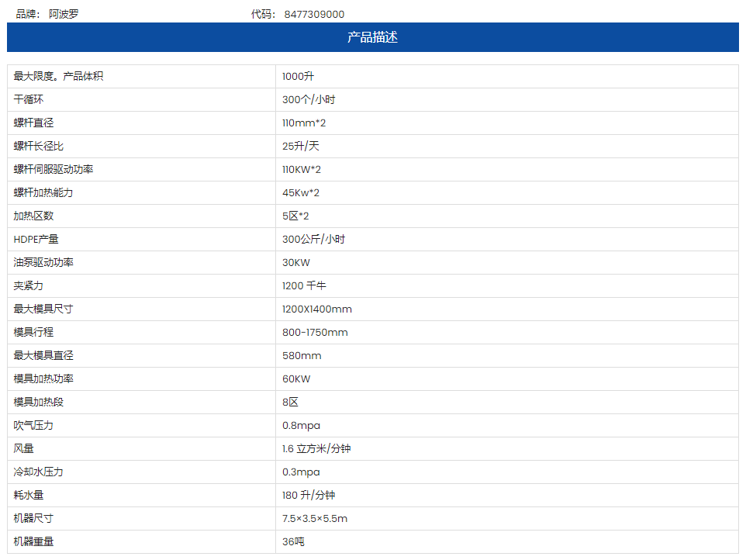Image resolution: width=746 pixels, height=560 pixels.
Task: Click the 1.6 立方米/分钟 air volume value
Action: coord(316,448)
